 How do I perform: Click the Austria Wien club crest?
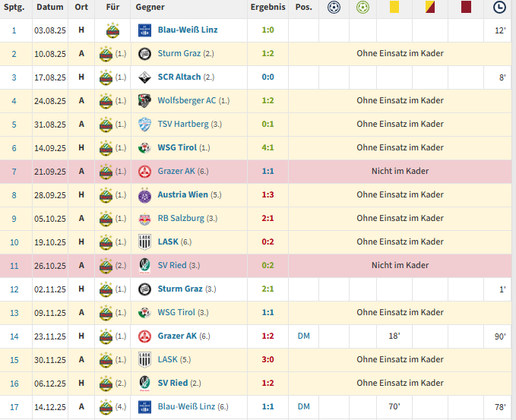click(x=145, y=195)
